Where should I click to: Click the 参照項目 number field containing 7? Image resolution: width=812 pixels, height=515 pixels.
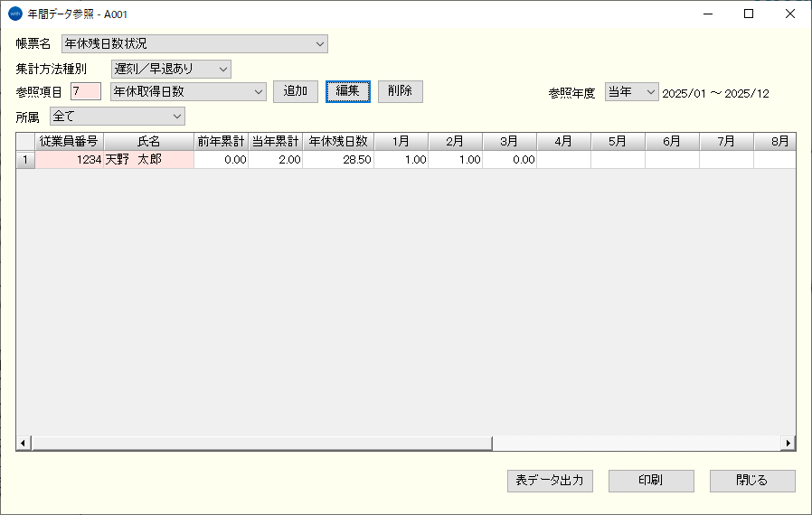pos(85,91)
